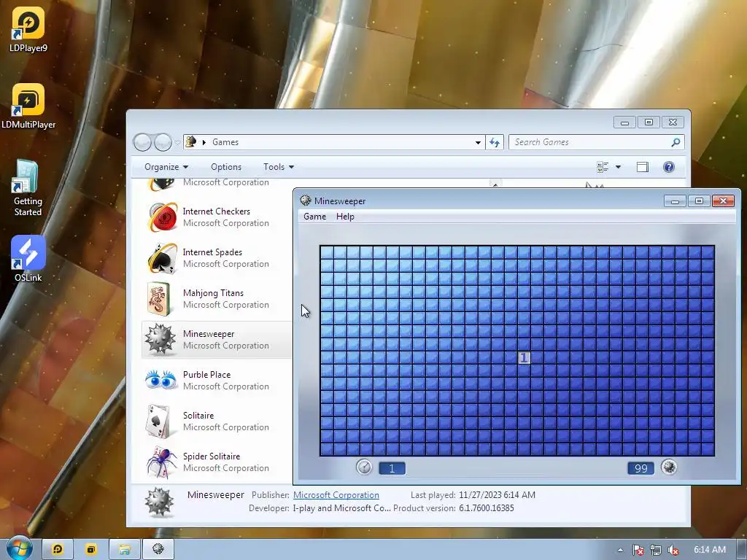
Task: Open the Help menu in Minesweeper
Action: pyautogui.click(x=345, y=216)
